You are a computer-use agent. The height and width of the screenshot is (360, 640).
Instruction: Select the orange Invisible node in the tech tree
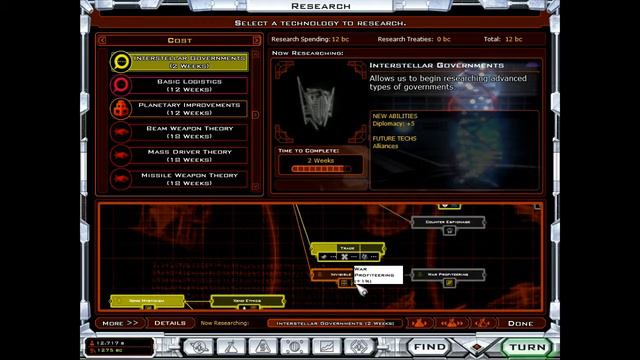pyautogui.click(x=332, y=275)
